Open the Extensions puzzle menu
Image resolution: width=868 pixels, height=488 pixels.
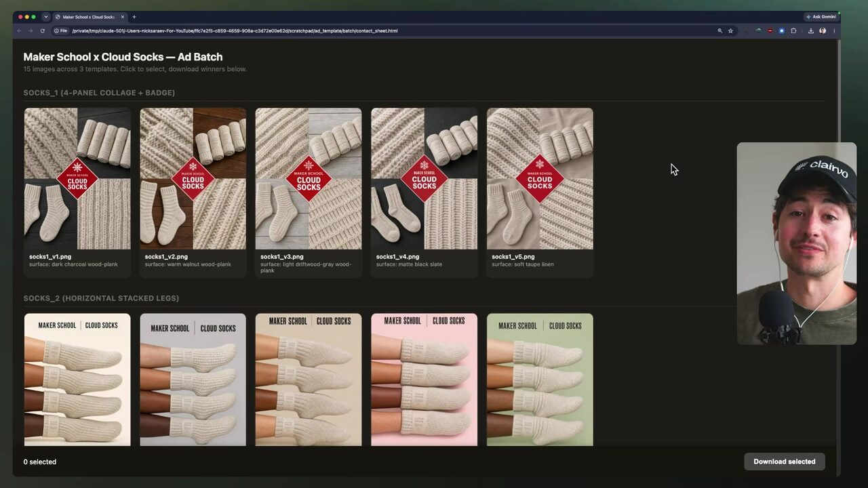(793, 30)
